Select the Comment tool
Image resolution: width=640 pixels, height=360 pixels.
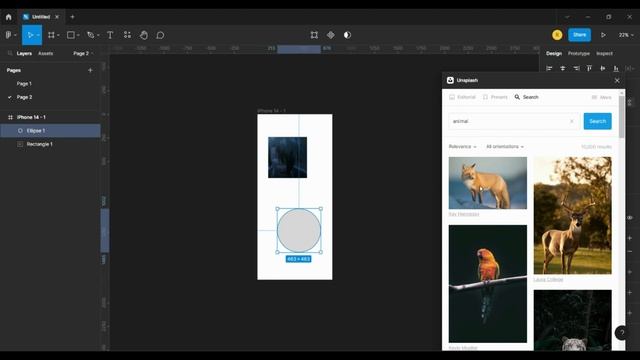(x=160, y=35)
